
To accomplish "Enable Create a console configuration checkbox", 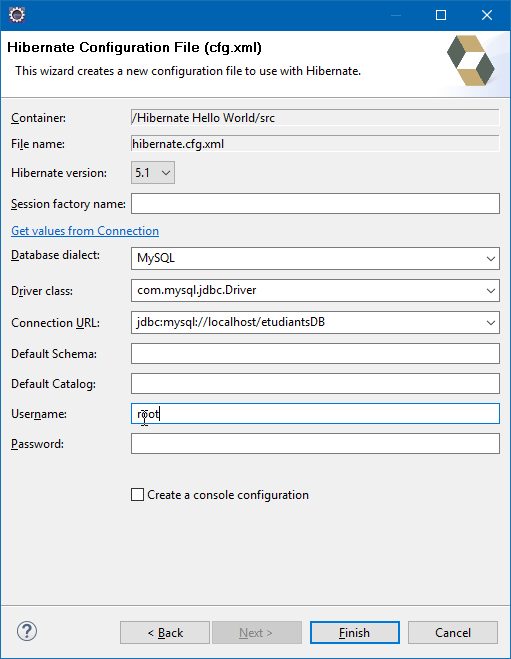I will click(137, 495).
